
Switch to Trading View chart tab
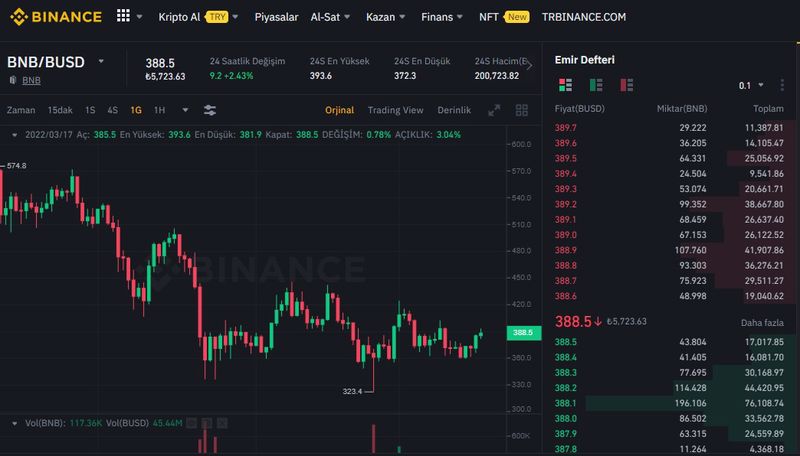tap(395, 110)
